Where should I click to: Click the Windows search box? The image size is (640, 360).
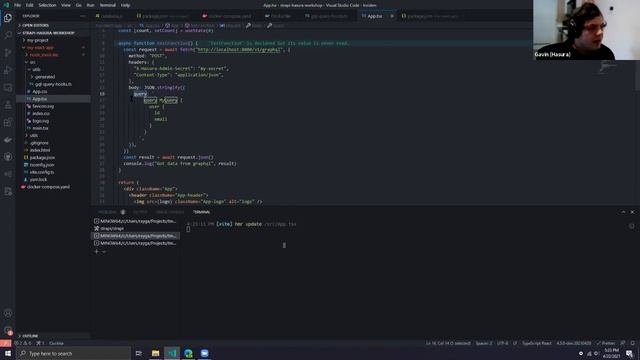tap(74, 353)
